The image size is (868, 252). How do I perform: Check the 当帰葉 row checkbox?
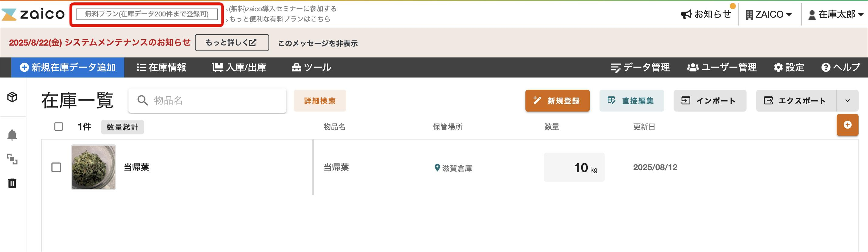click(56, 167)
